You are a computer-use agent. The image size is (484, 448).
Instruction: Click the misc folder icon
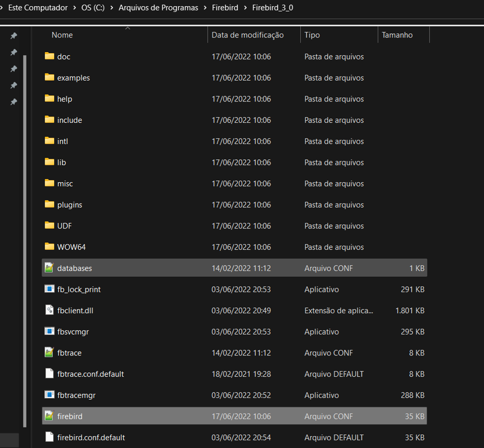[x=49, y=183]
